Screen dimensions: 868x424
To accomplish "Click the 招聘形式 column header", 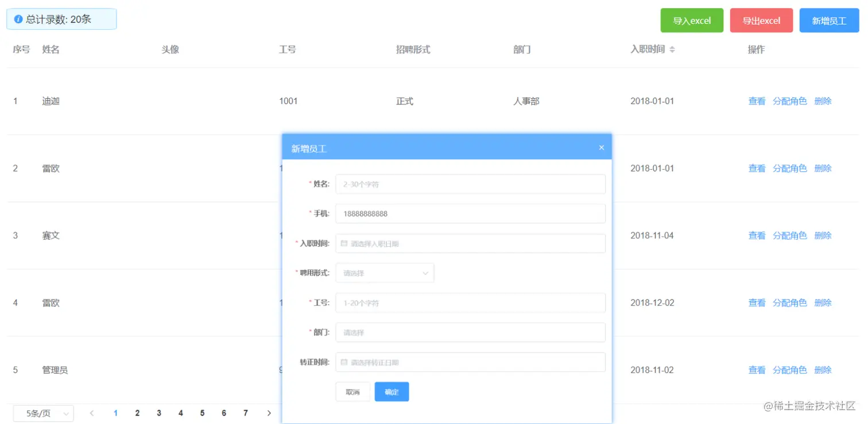I will coord(413,49).
